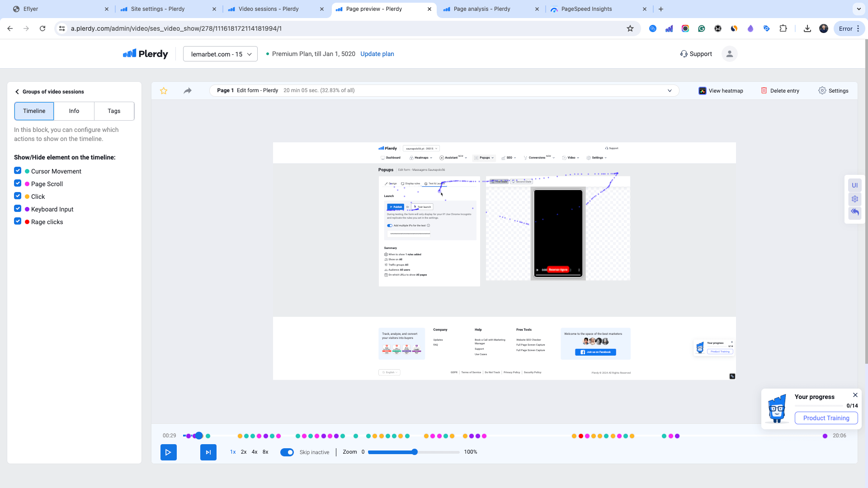Expand the page session dropdown arrow

coord(669,90)
